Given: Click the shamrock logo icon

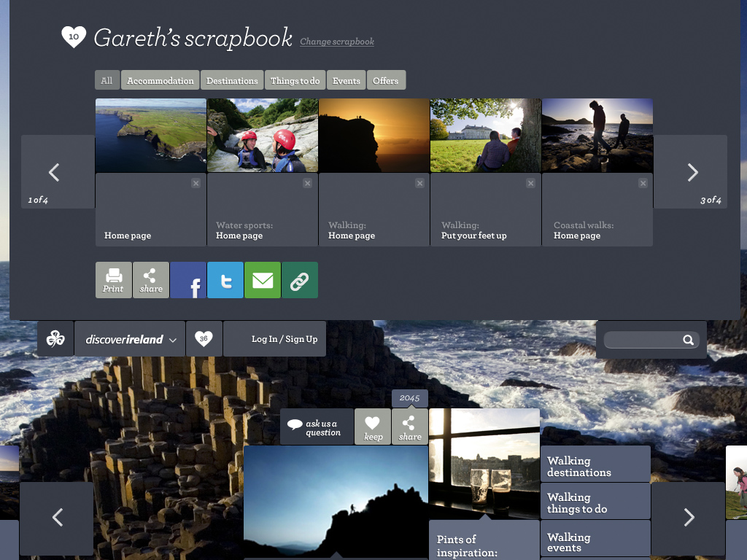Looking at the screenshot, I should (55, 339).
